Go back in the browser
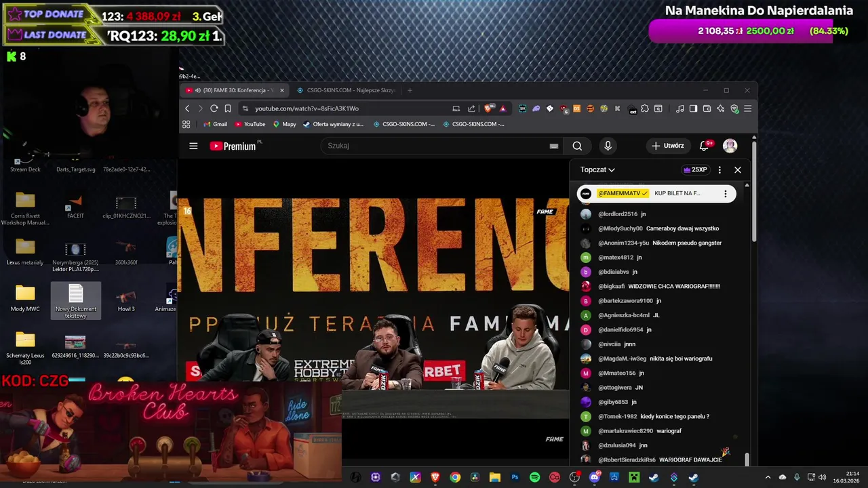This screenshot has height=488, width=868. 188,108
